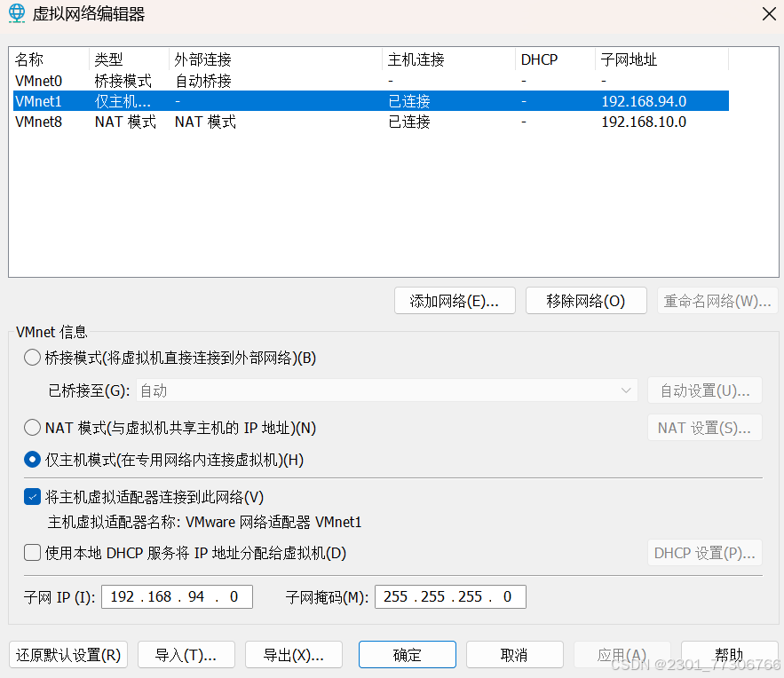Viewport: 784px width, 678px height.
Task: Click 桥接模式 type cell
Action: (123, 81)
